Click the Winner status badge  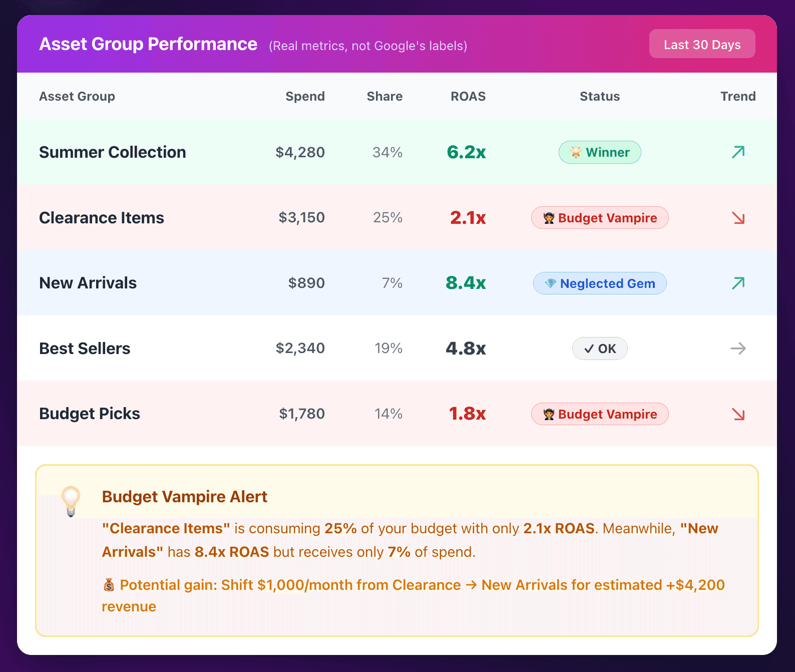pos(600,152)
